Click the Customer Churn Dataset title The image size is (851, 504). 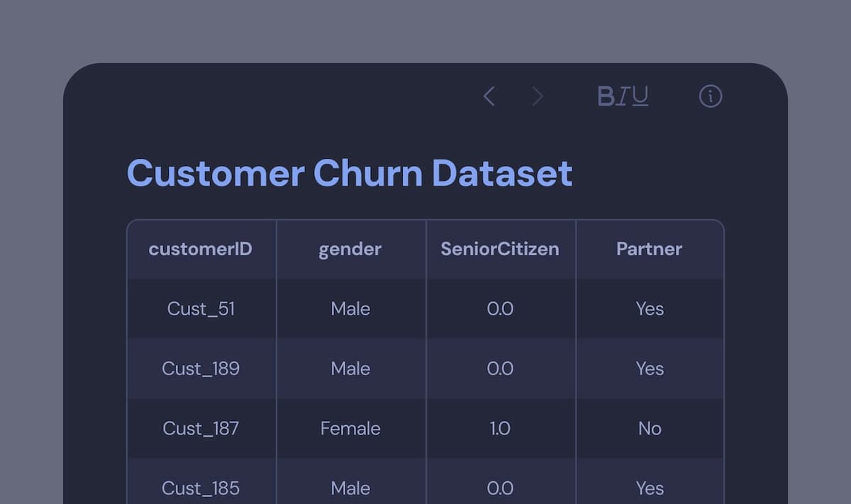(x=350, y=173)
